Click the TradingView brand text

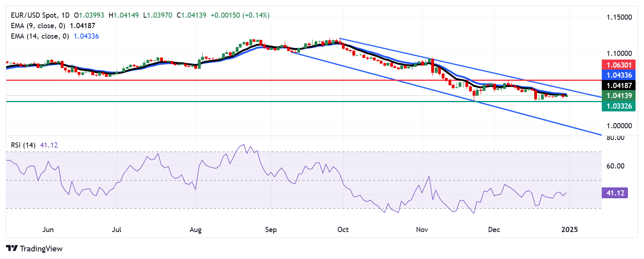[41, 249]
